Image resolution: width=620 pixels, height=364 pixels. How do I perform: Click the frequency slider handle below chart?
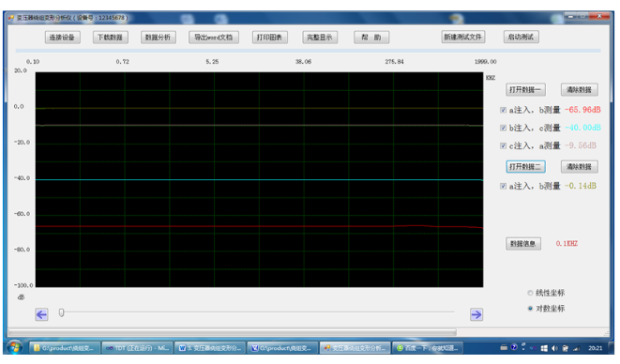61,313
